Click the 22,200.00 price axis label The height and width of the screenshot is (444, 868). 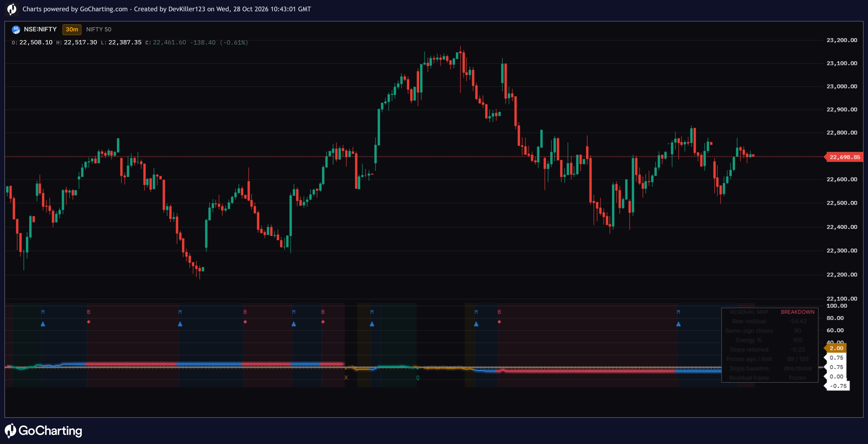point(842,274)
